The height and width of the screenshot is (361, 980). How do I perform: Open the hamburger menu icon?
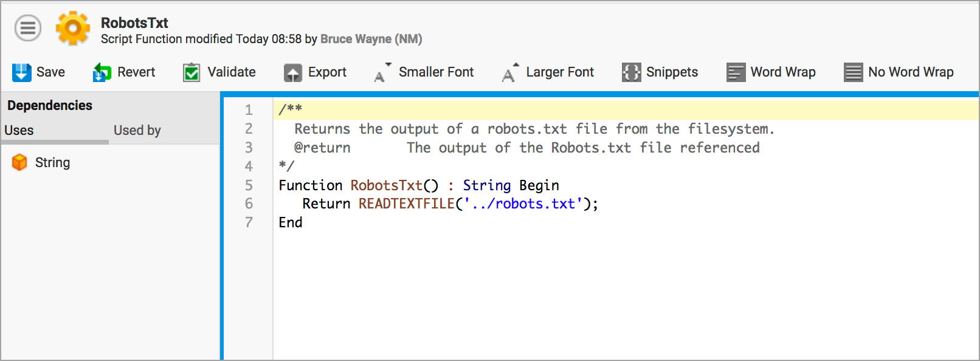[x=28, y=29]
